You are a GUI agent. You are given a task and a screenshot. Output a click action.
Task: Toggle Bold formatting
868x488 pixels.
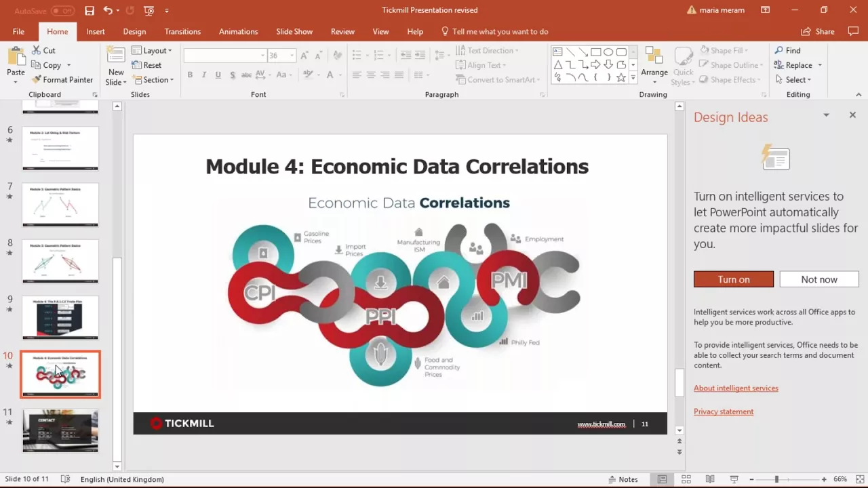(190, 75)
